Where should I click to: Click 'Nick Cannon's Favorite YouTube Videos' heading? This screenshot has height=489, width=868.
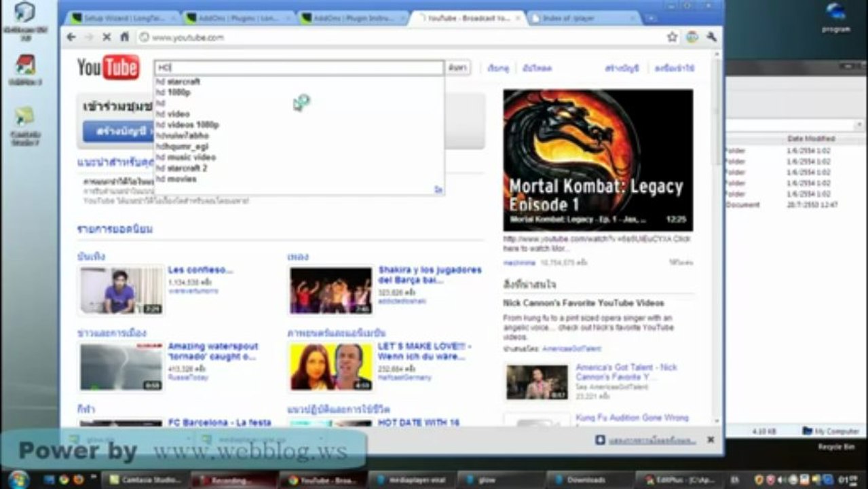point(584,303)
